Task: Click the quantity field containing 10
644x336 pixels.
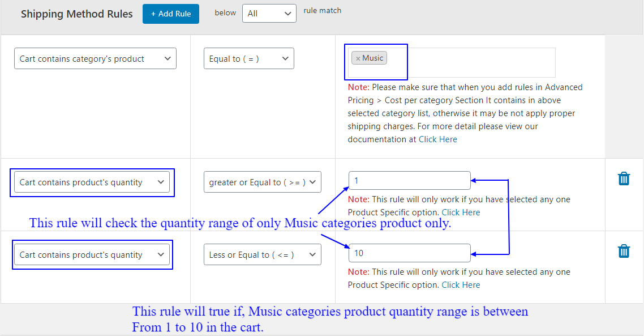Action: pyautogui.click(x=410, y=253)
